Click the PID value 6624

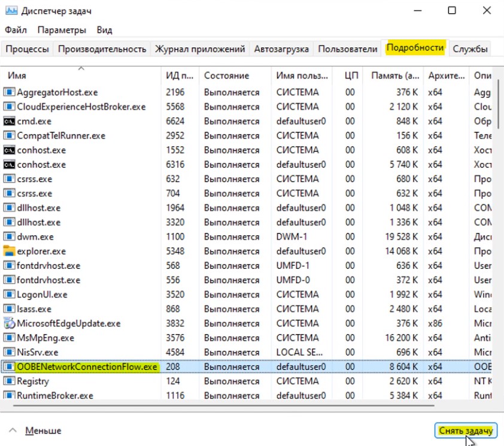click(x=175, y=121)
